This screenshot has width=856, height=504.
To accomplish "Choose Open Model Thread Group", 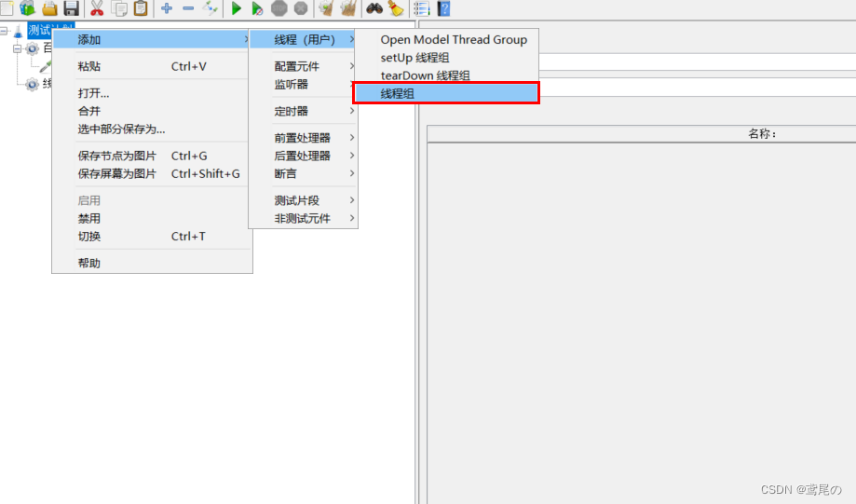I will point(446,39).
